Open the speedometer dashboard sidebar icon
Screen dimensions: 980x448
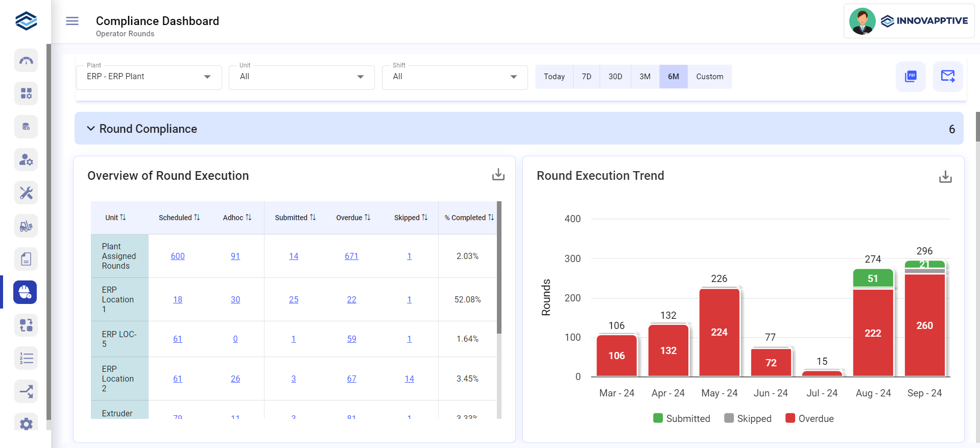click(26, 61)
